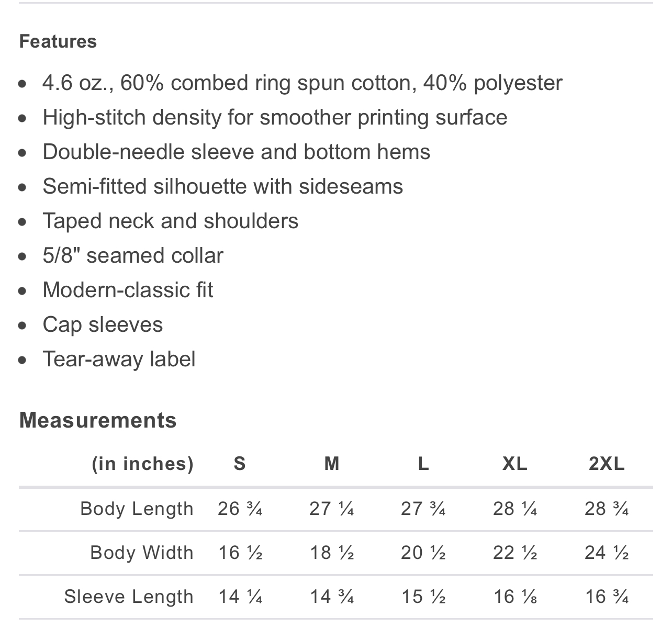Select the XL size column header
Viewport: 672px width, 639px height.
[515, 464]
